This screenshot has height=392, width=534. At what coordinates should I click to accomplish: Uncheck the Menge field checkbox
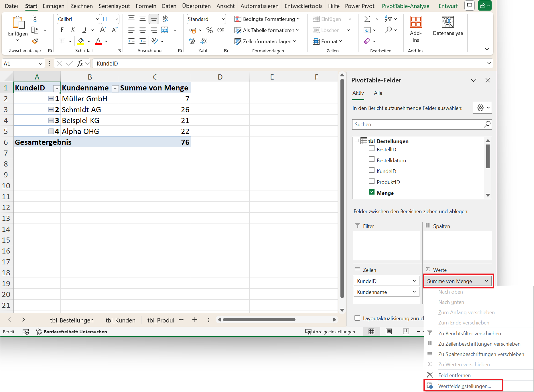pos(372,192)
